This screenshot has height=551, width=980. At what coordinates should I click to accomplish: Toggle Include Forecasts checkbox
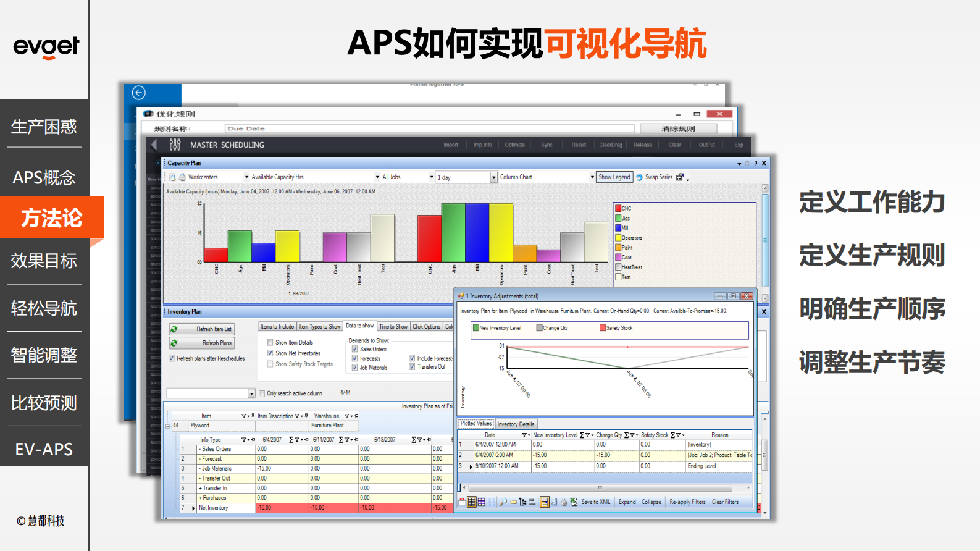tap(412, 358)
